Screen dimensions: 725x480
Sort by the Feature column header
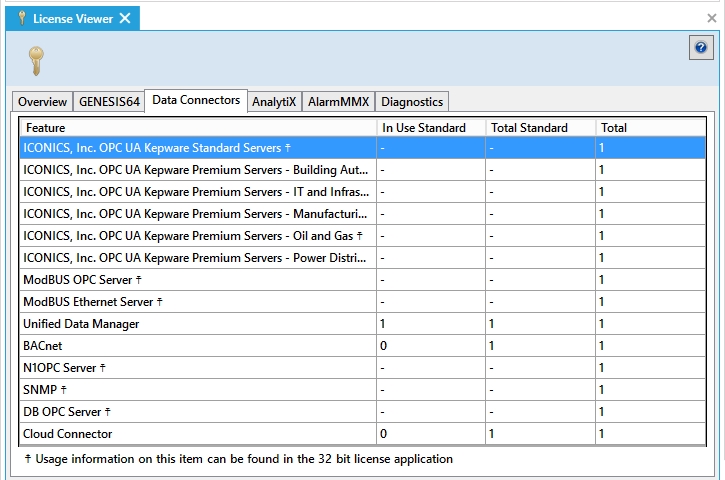[x=198, y=127]
